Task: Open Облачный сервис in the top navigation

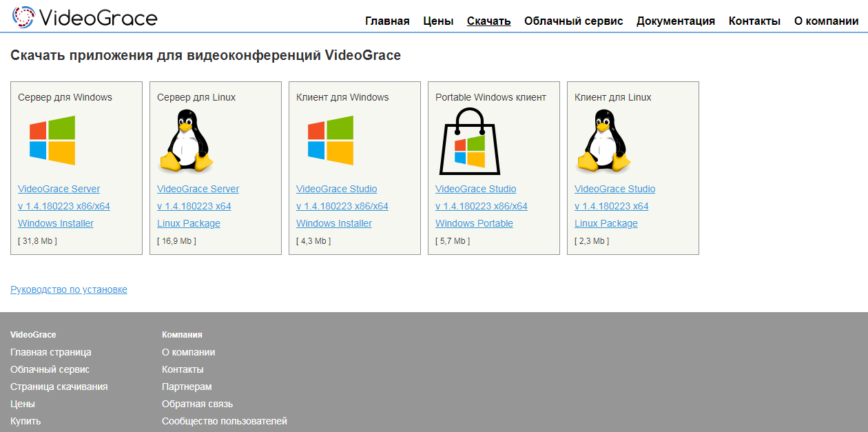Action: coord(573,21)
